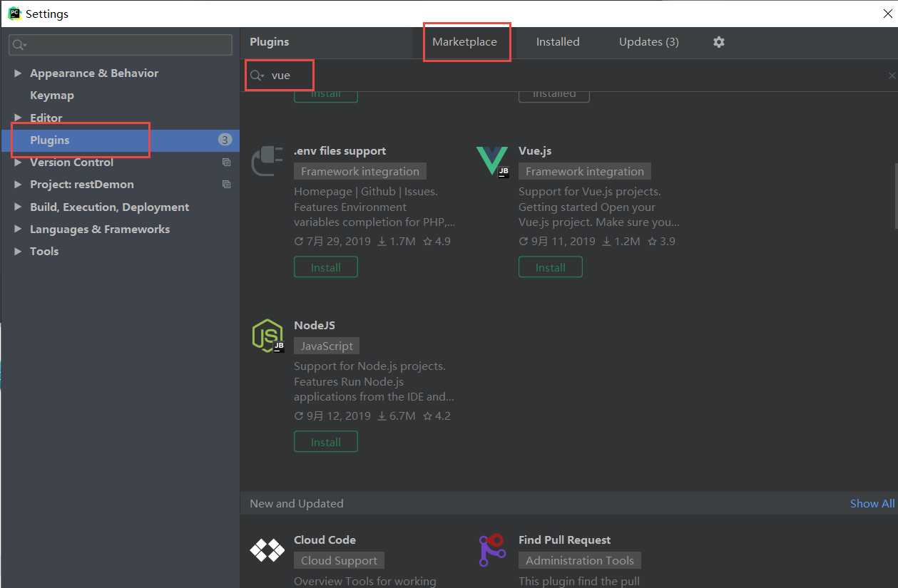Select Plugins in settings tree
Image resolution: width=898 pixels, height=588 pixels.
(120, 140)
